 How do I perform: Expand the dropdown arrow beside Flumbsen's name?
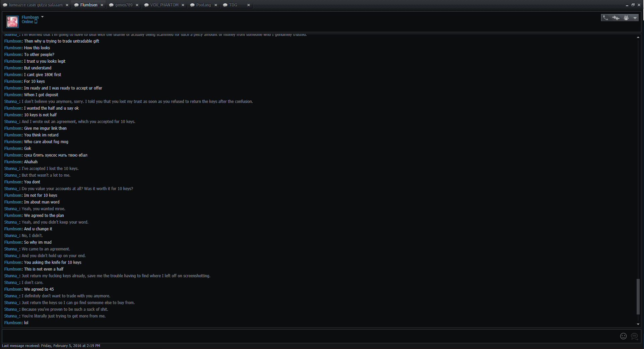point(42,17)
